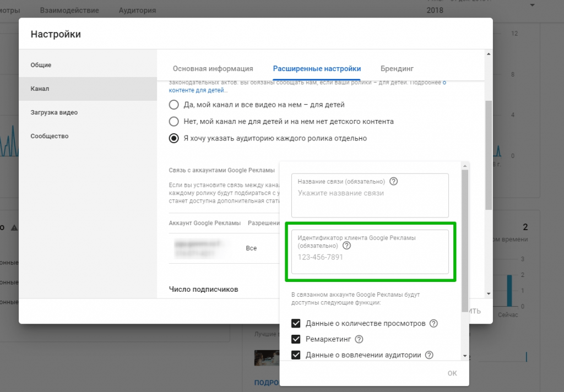
Task: Select Я хочу указать аудиторию каждого ролика отдельно
Action: coord(173,138)
